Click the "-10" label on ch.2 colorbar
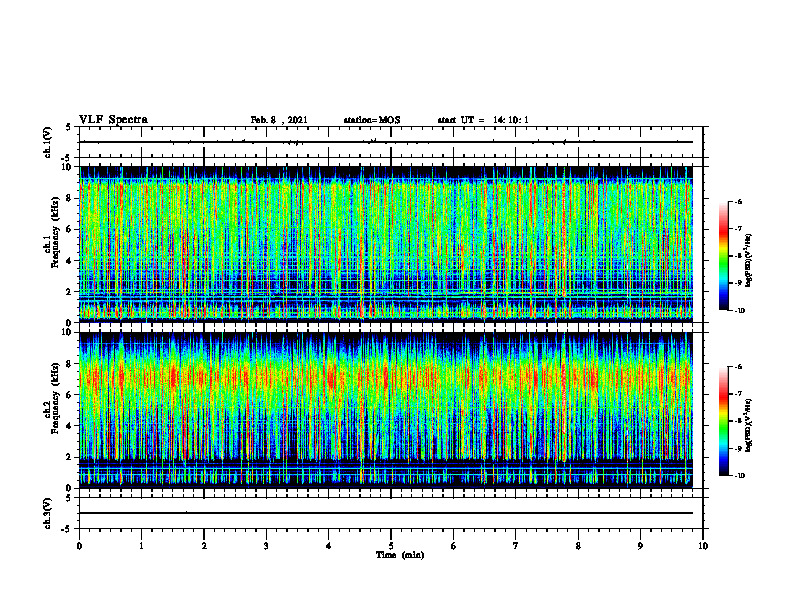 [739, 476]
